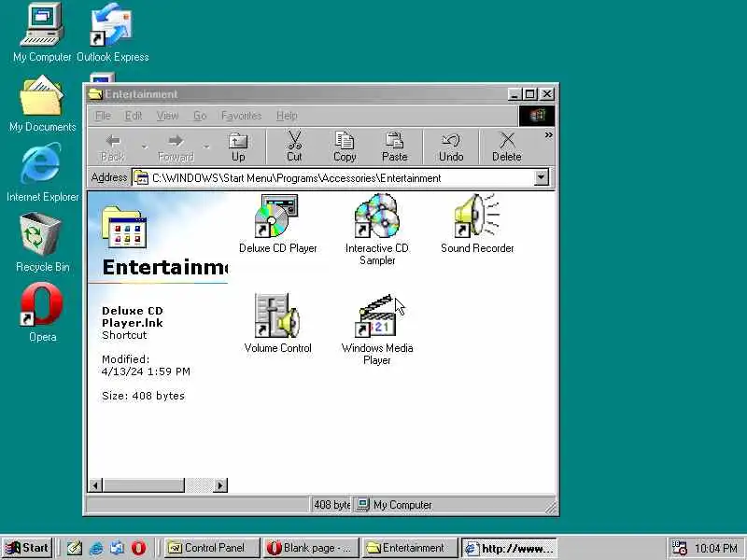Go Up one folder level
This screenshot has width=747, height=560.
click(238, 147)
